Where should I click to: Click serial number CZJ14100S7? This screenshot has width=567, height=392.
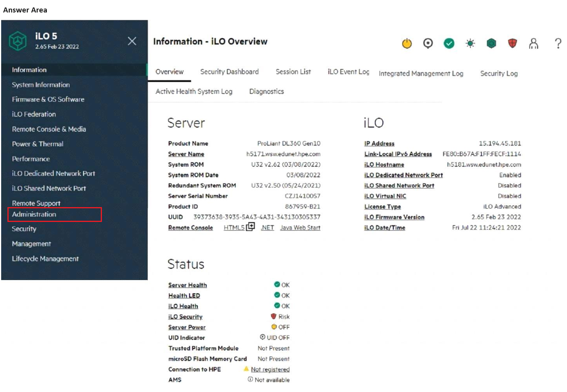[303, 196]
